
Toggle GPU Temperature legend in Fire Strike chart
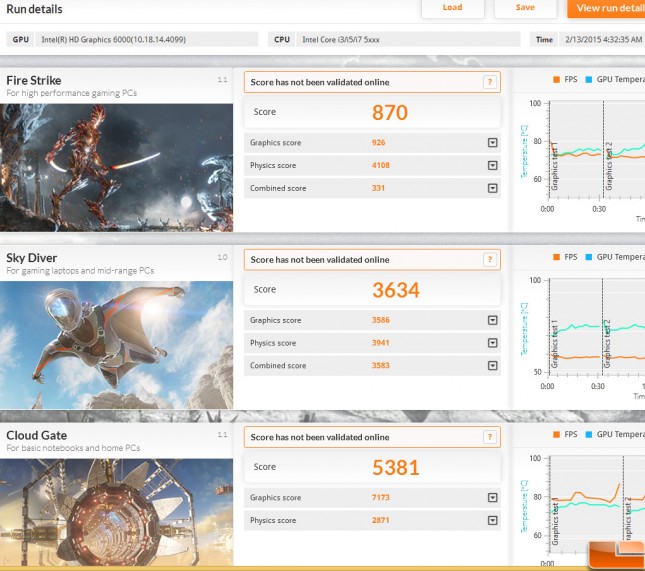pyautogui.click(x=615, y=79)
